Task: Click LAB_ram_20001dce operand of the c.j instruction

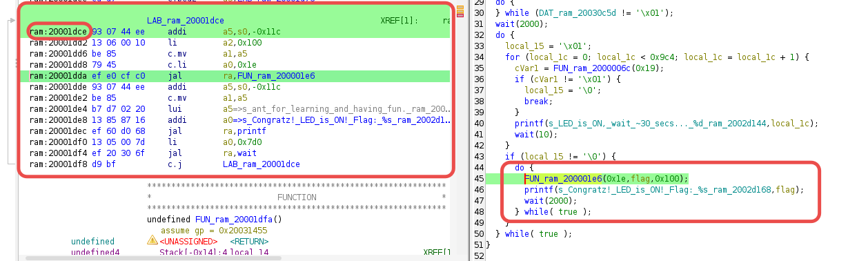Action: click(262, 164)
